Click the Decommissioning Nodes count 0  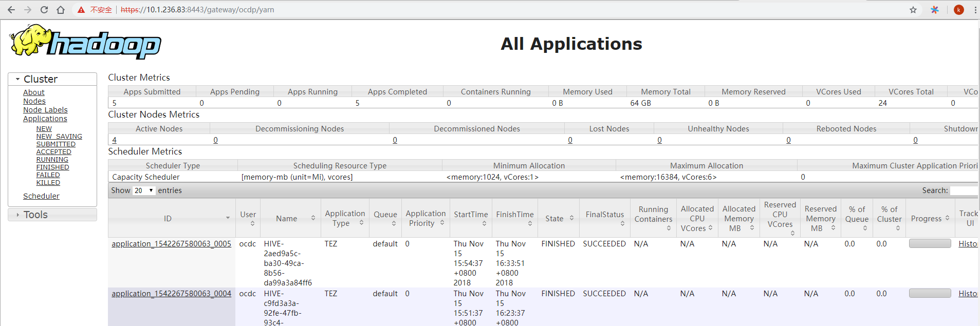(x=216, y=140)
